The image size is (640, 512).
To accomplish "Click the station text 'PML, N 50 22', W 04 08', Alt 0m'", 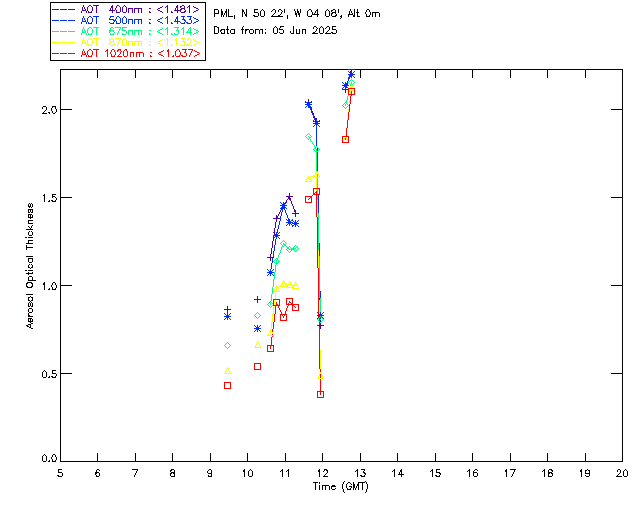I will 297,14.
